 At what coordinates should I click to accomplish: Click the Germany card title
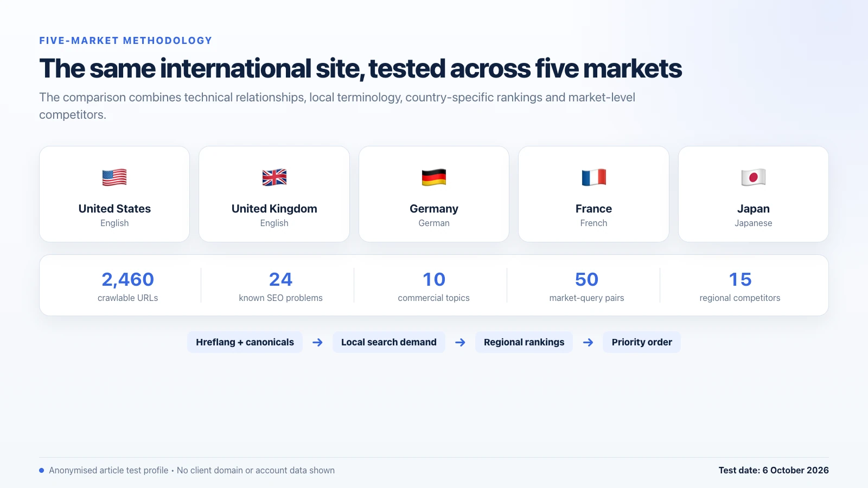click(x=434, y=209)
